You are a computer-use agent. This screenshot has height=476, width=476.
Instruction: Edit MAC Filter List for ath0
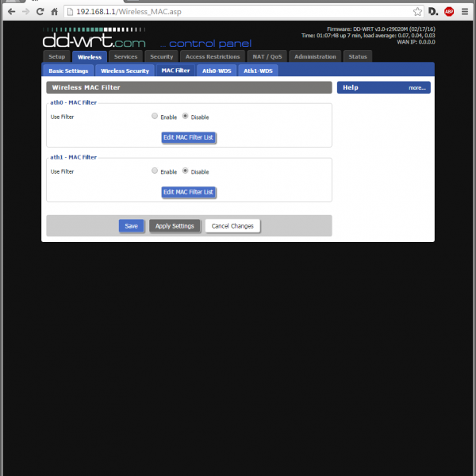pos(188,137)
